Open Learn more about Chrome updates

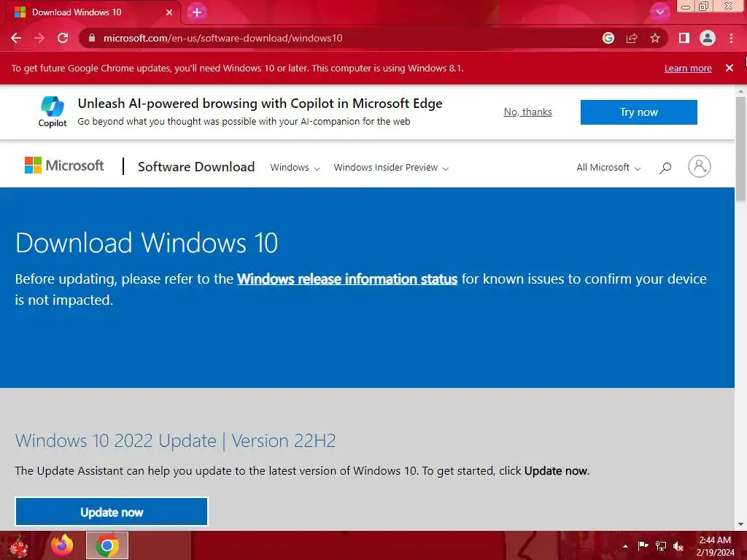(688, 68)
